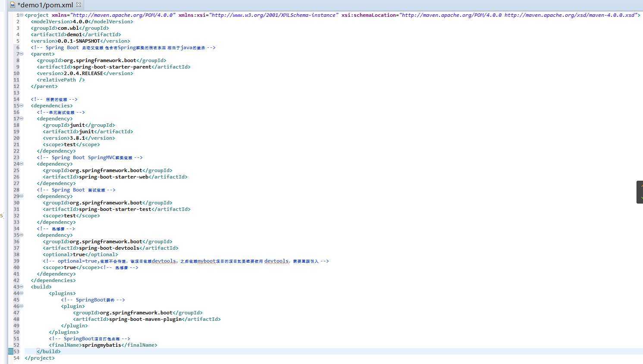Image resolution: width=643 pixels, height=364 pixels.
Task: Click the closing project tag on line 54
Action: tap(40, 358)
